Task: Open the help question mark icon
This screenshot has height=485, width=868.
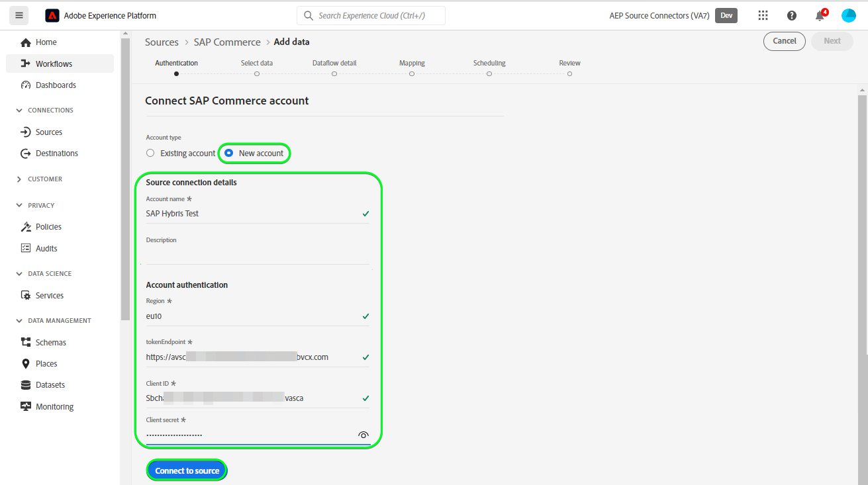Action: 791,15
